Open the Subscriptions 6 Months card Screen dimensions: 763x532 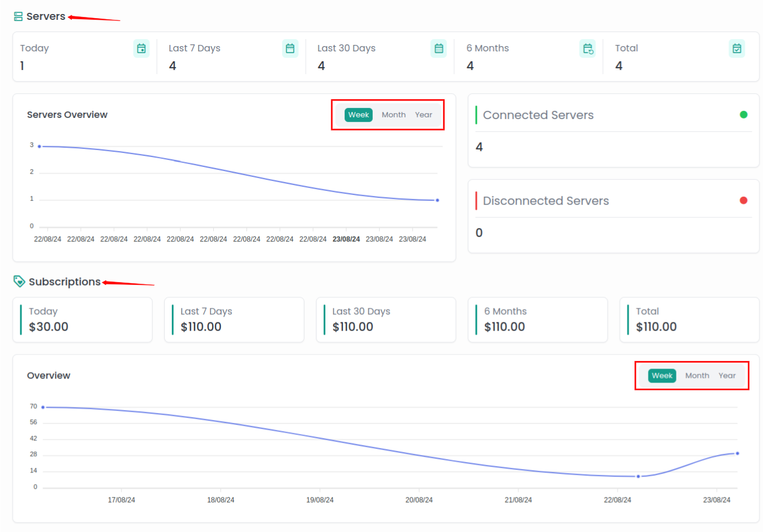coord(537,320)
